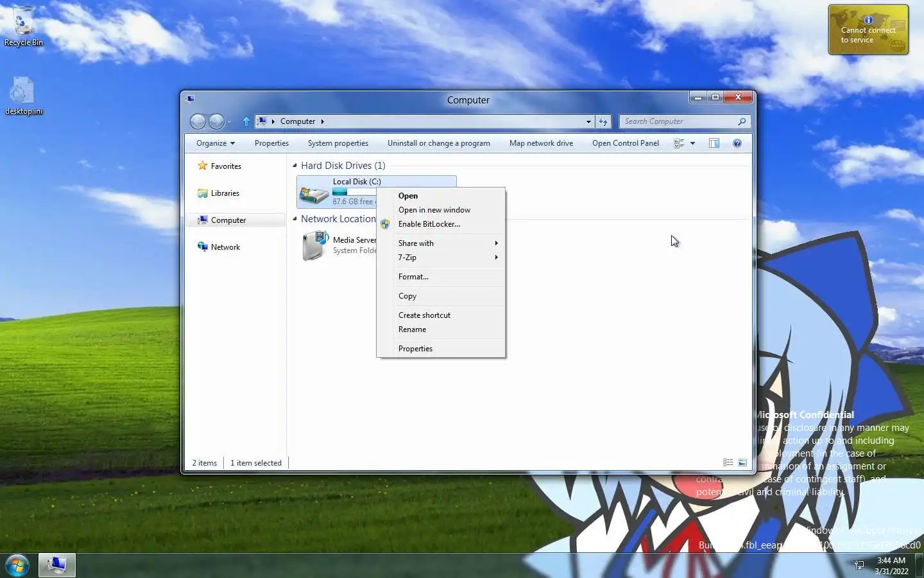The width and height of the screenshot is (924, 578).
Task: Click the Computer breadcrumb in address bar
Action: [x=298, y=121]
